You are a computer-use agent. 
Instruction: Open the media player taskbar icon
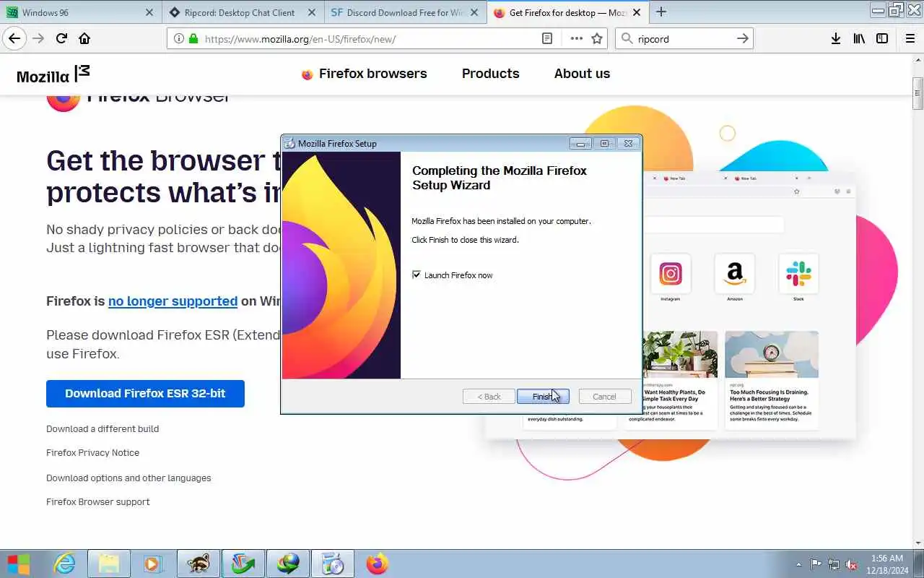coord(153,564)
